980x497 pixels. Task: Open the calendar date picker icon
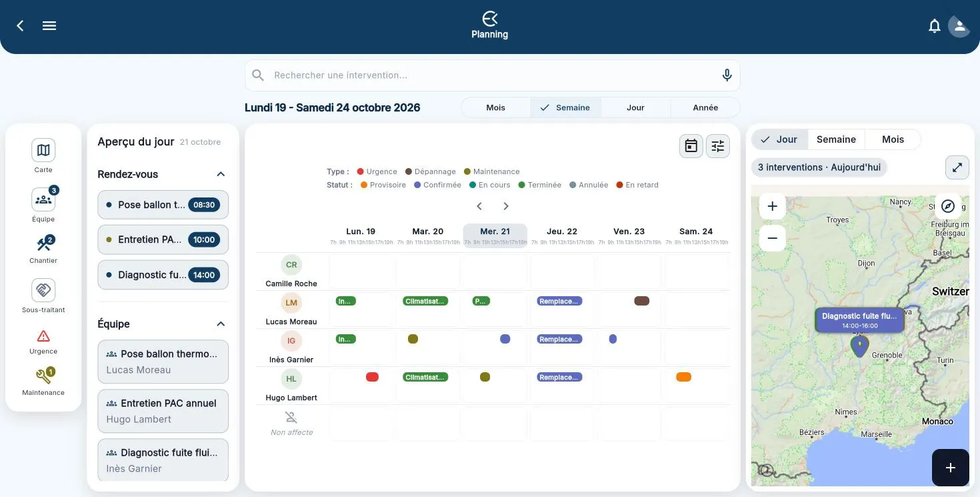click(x=691, y=146)
